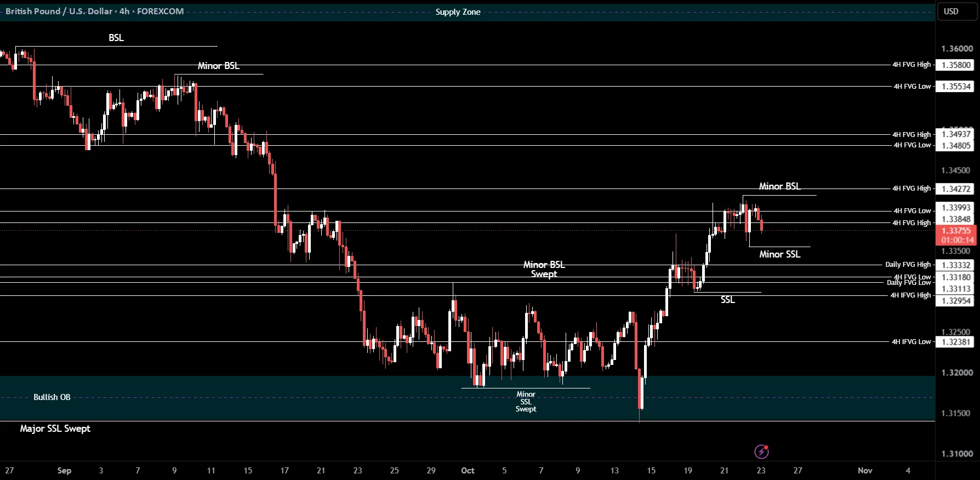Click the pink lightning event icon
Image resolution: width=980 pixels, height=480 pixels.
(x=761, y=452)
